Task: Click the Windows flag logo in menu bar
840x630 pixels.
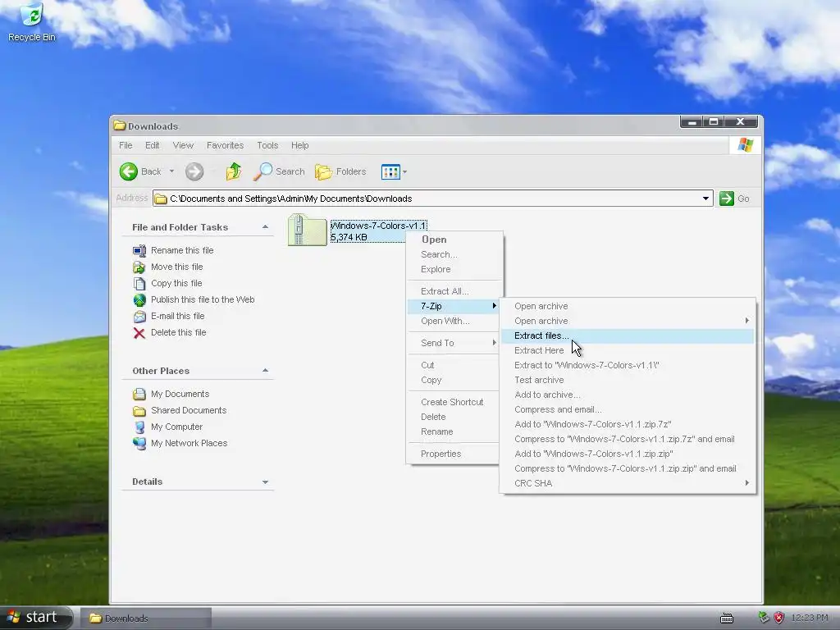Action: click(745, 144)
